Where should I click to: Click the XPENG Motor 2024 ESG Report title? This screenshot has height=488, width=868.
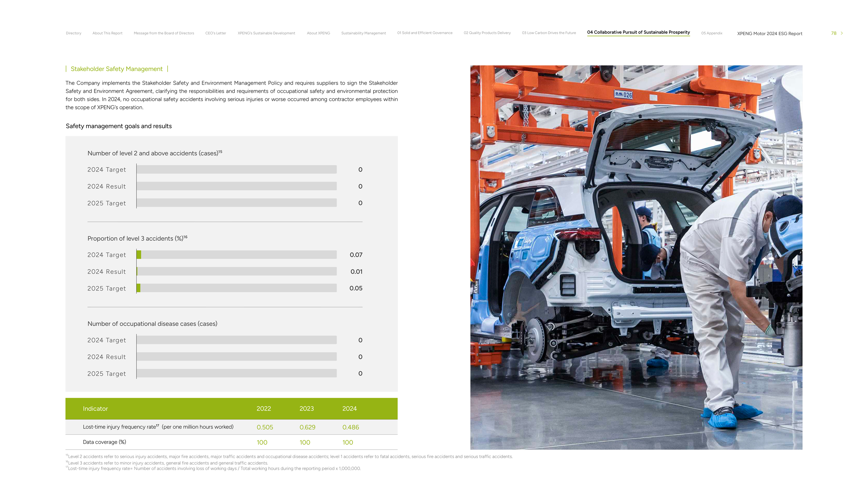(769, 33)
